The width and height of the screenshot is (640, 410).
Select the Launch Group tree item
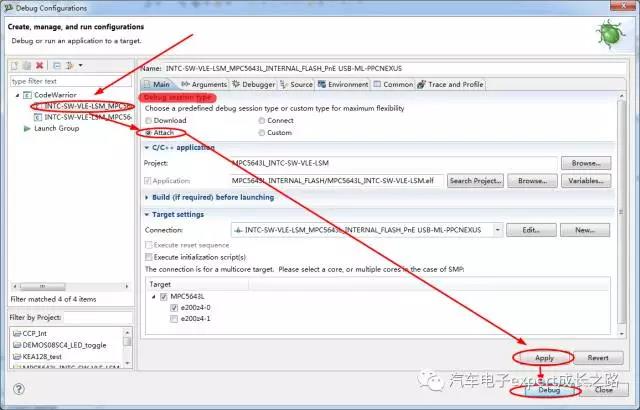click(x=56, y=128)
